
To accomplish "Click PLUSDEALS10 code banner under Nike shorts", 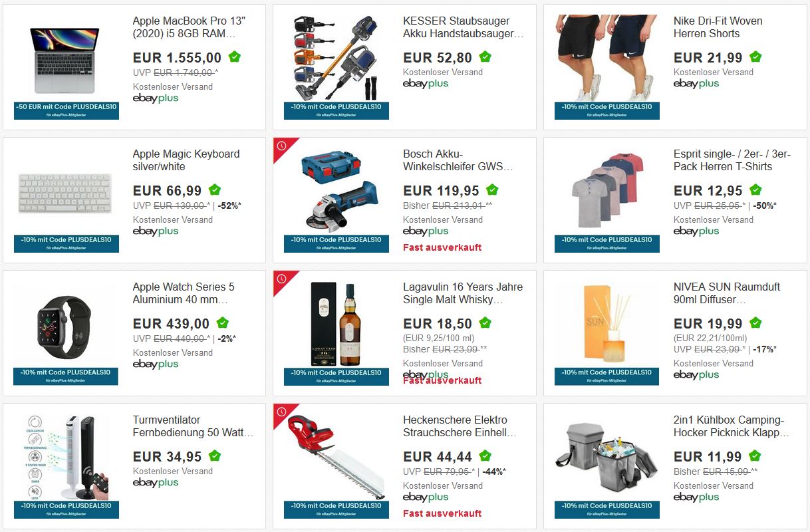I will coord(607,110).
